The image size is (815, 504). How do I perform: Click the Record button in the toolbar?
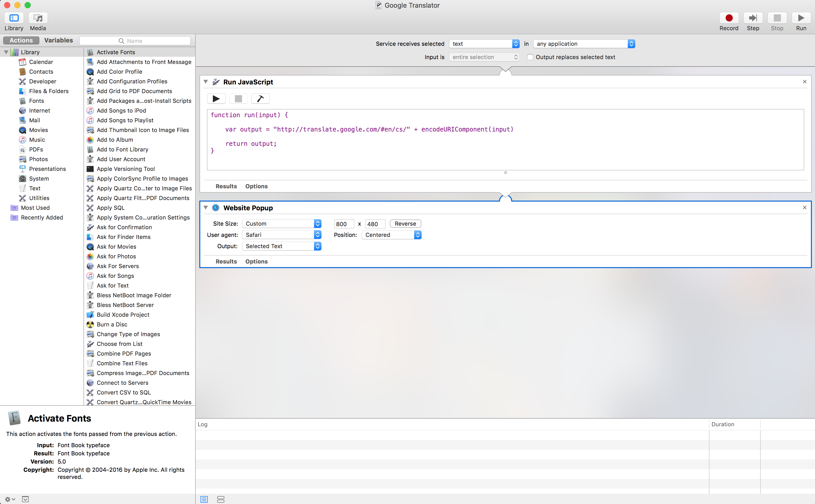click(x=728, y=18)
